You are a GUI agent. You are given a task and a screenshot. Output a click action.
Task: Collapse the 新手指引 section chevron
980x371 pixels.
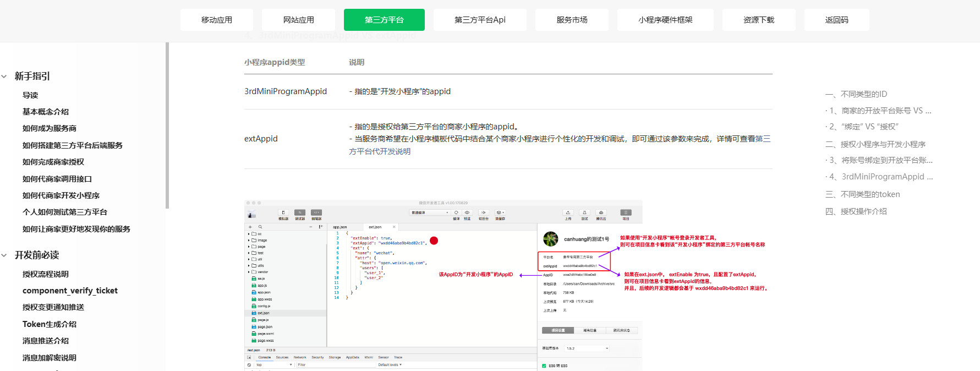click(4, 77)
